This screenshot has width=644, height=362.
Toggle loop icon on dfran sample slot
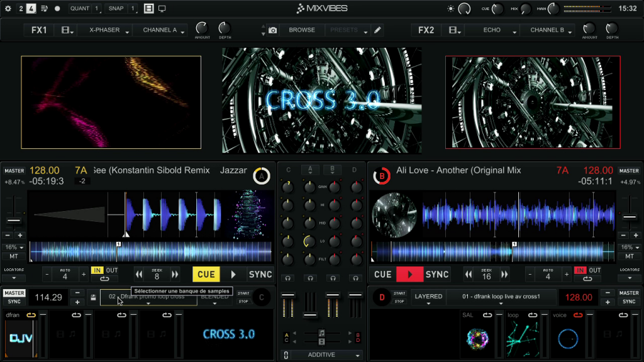pyautogui.click(x=31, y=315)
